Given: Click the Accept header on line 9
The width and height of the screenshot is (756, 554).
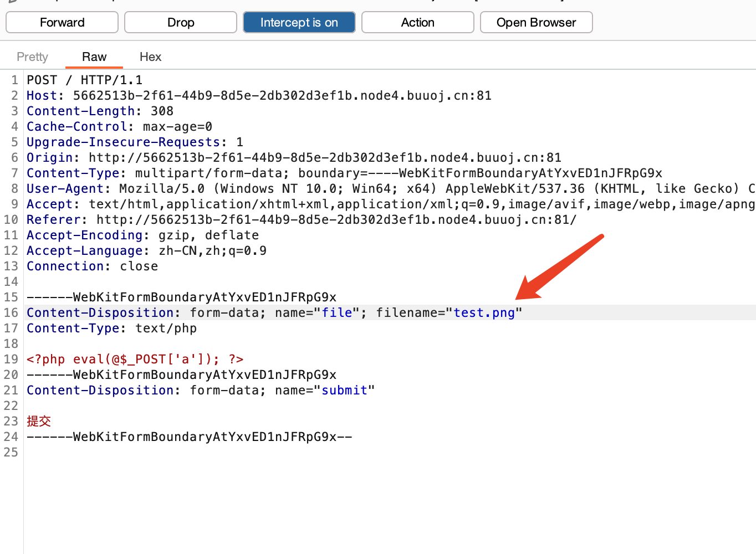Looking at the screenshot, I should point(391,204).
